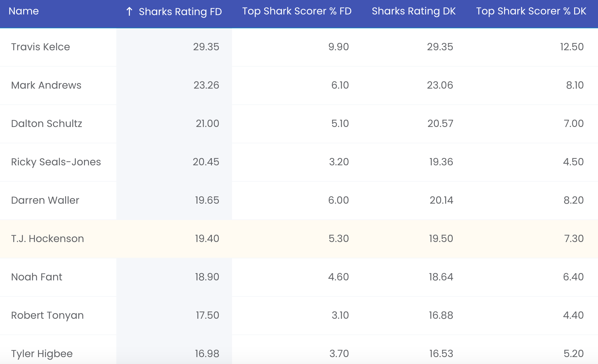Click Mark Andrews' 23.06 DK rating

click(440, 85)
